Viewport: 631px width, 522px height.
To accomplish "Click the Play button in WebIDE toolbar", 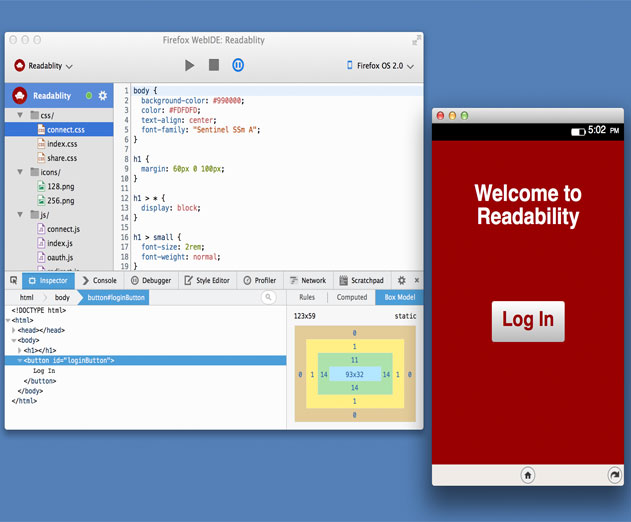I will [x=190, y=65].
